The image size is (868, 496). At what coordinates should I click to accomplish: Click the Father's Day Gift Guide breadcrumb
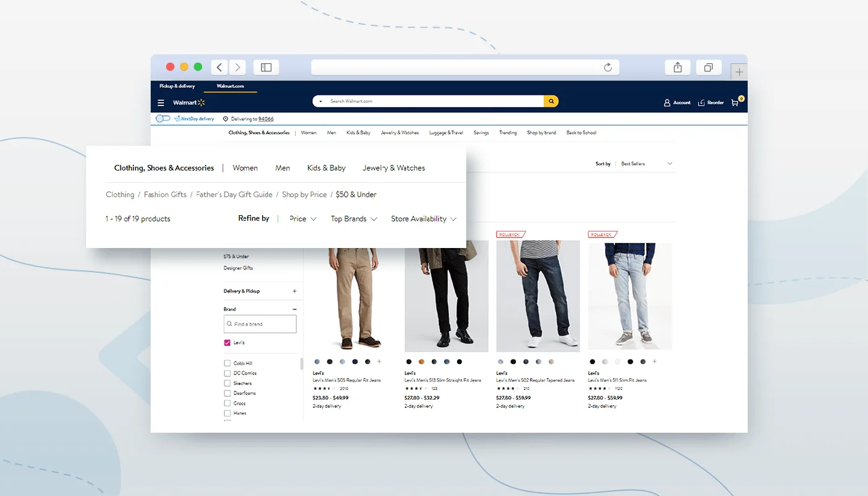click(234, 194)
